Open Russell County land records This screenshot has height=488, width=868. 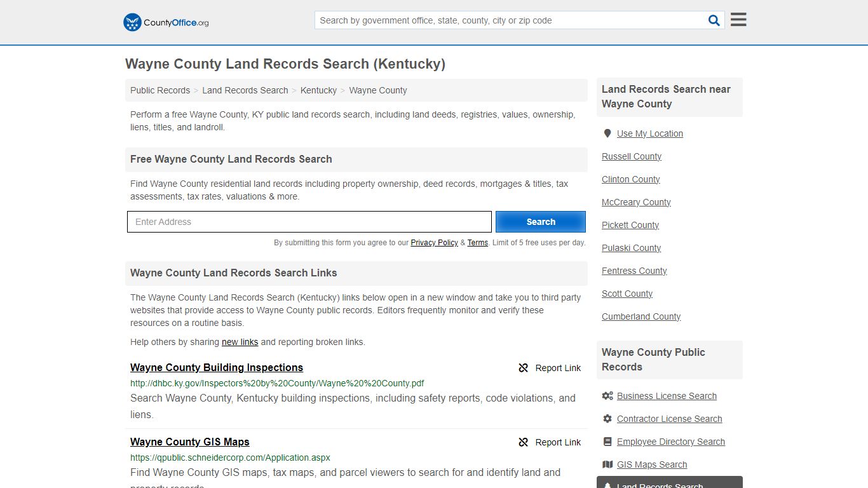tap(632, 156)
